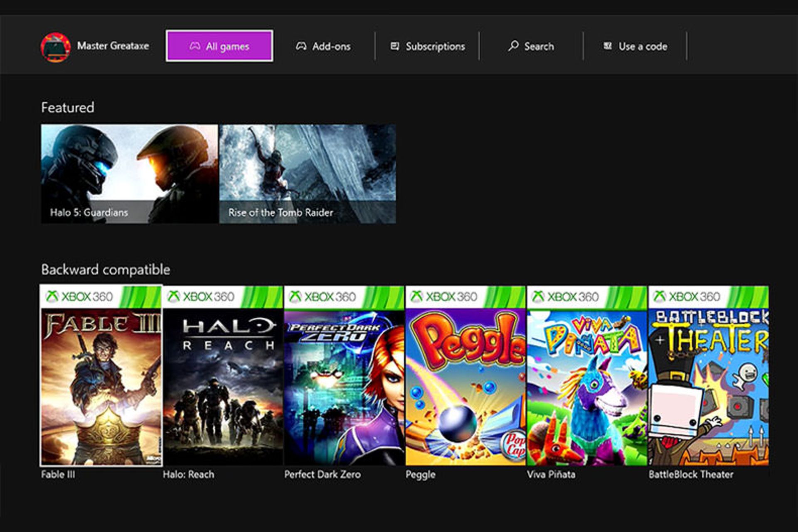Open the Subscriptions tab
798x532 pixels.
click(427, 47)
